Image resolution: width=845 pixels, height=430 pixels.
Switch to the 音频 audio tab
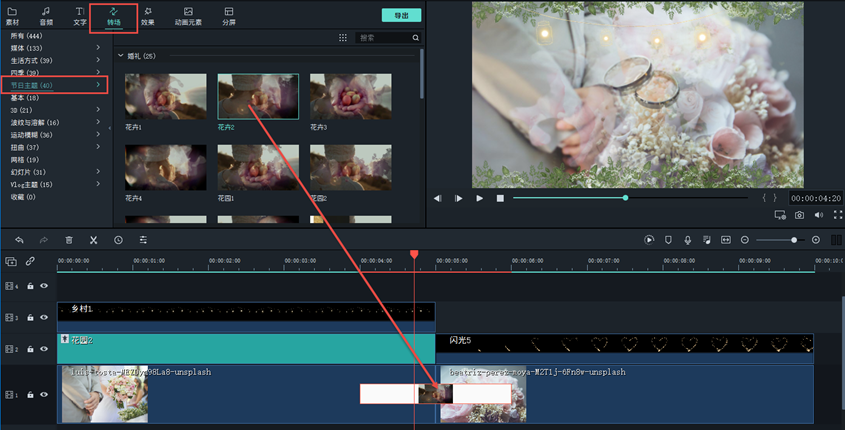[46, 15]
